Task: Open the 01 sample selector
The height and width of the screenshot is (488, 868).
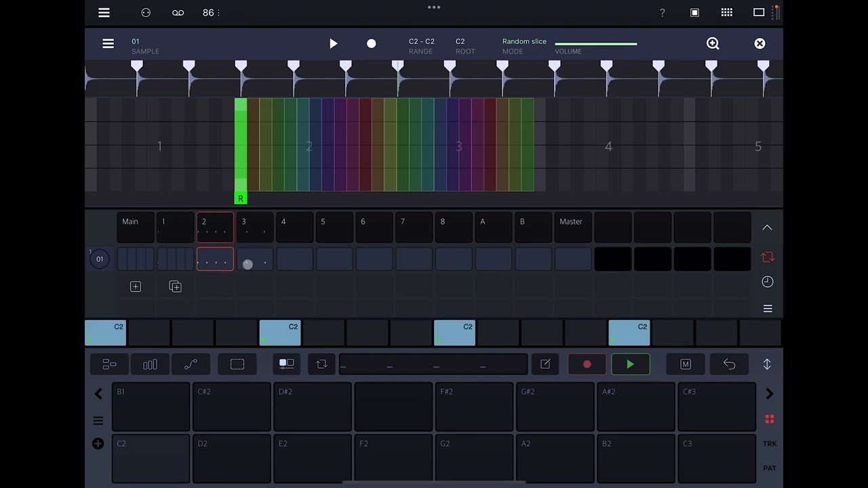Action: 145,45
